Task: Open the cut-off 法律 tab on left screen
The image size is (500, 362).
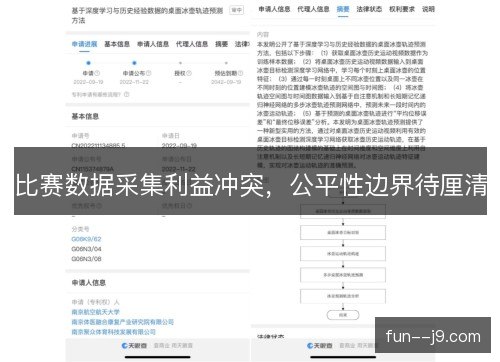Action: pos(242,44)
